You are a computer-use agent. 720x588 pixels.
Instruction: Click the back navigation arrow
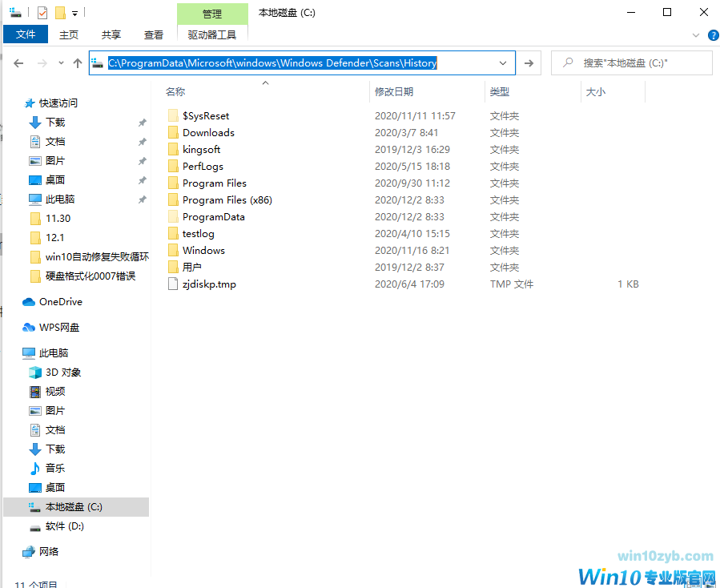pyautogui.click(x=18, y=62)
